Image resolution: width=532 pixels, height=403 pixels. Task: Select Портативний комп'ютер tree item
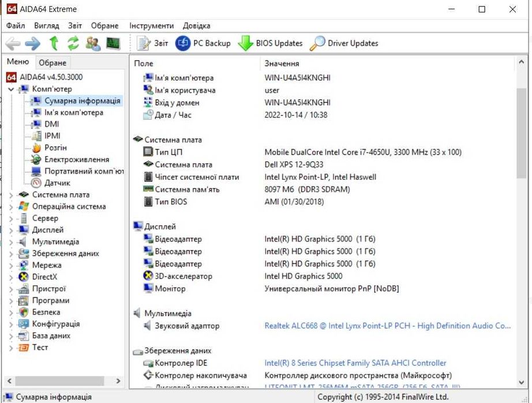[x=84, y=171]
